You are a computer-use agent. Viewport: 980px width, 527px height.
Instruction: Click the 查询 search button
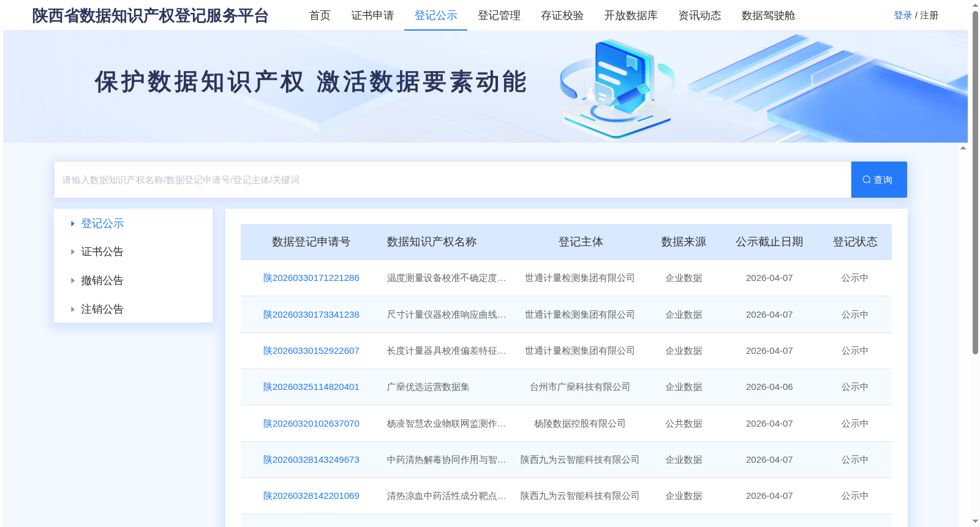(x=879, y=180)
